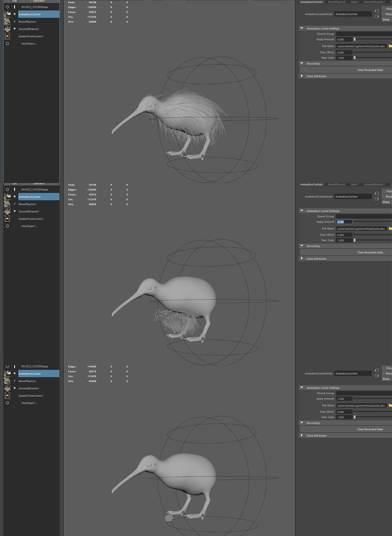Switch to MoovPhysics2 tab in top panel

336,2
